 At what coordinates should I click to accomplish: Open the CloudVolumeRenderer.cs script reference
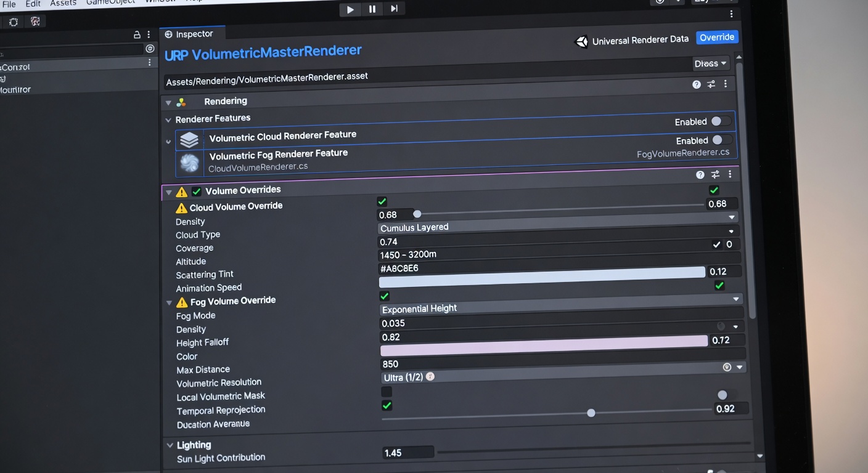point(258,168)
